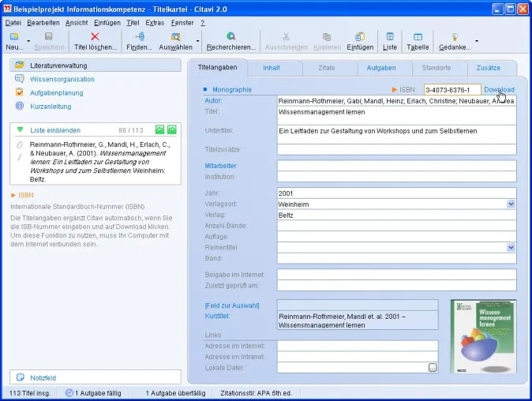Switch to Tabelle view icon

[x=418, y=36]
